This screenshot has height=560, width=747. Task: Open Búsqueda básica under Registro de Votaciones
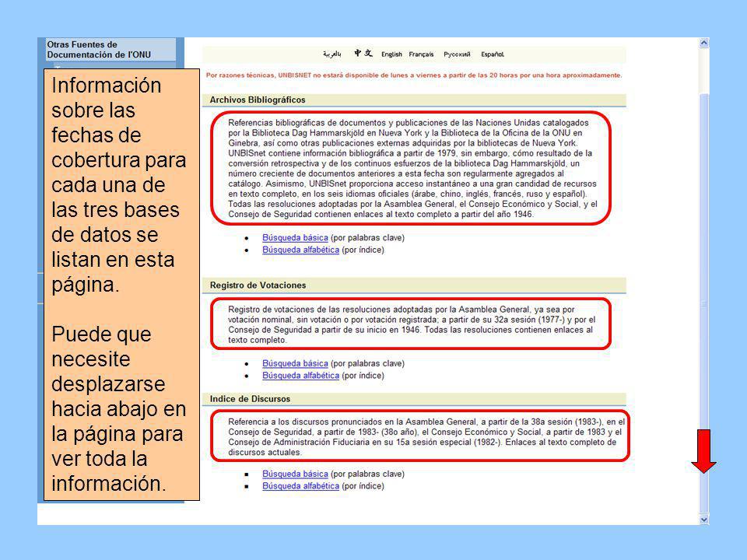pos(295,363)
